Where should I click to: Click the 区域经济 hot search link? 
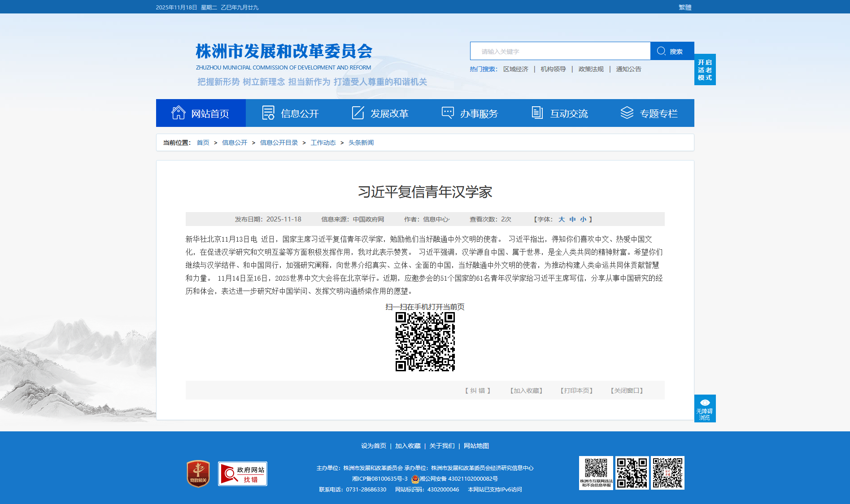515,69
